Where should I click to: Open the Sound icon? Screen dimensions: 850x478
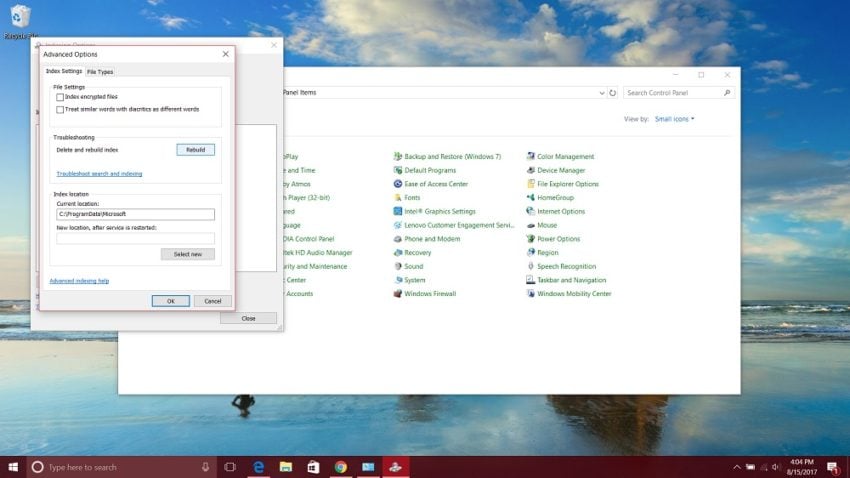[397, 266]
